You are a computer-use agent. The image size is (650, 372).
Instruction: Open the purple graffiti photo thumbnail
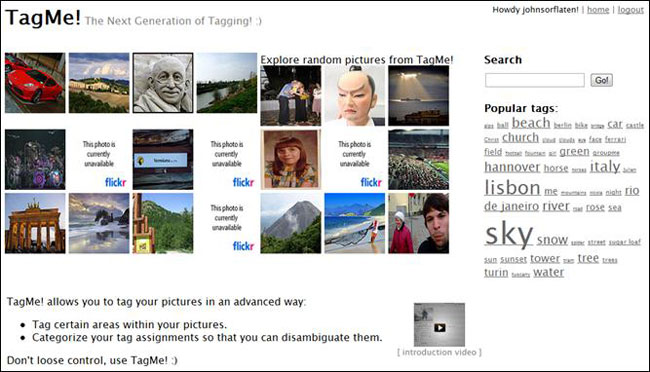(35, 159)
